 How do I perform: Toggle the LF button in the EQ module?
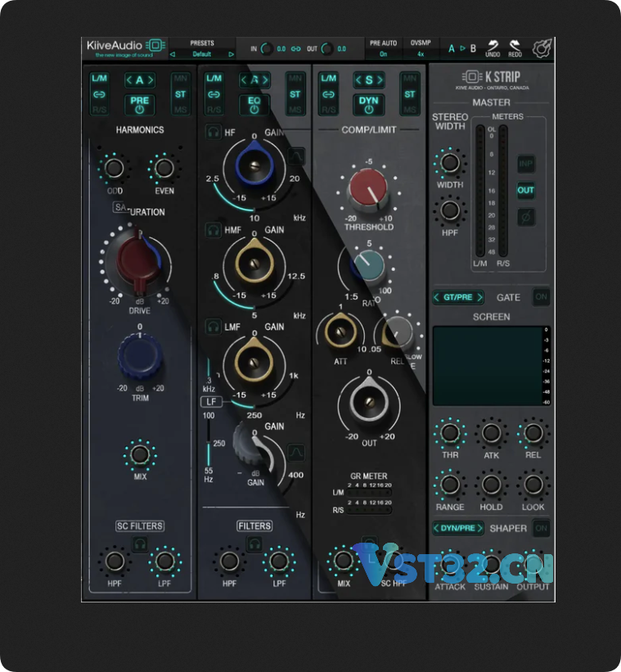[x=212, y=402]
